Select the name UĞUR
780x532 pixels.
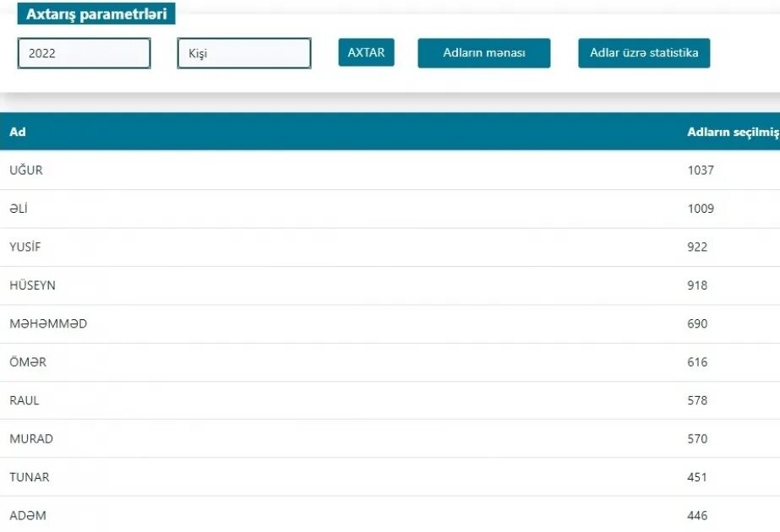[x=26, y=170]
